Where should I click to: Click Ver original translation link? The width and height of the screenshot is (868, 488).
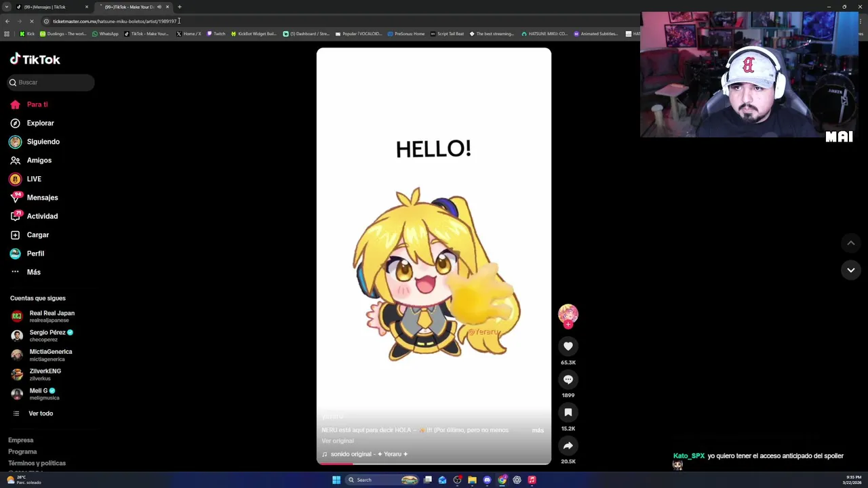(338, 441)
